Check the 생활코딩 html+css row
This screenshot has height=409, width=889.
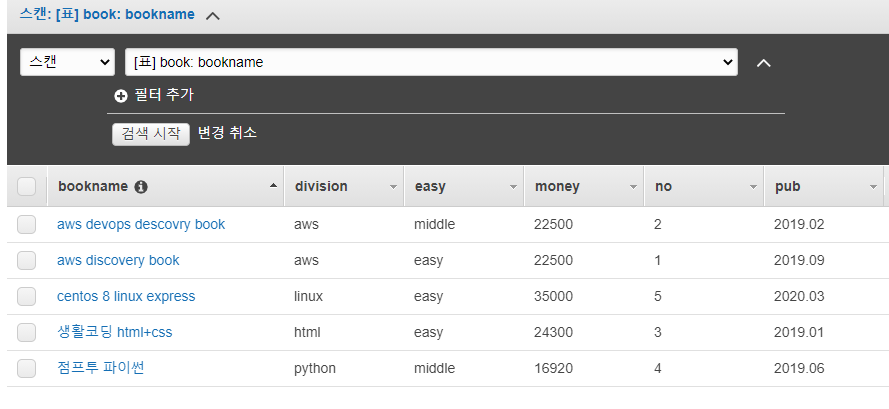coord(27,332)
